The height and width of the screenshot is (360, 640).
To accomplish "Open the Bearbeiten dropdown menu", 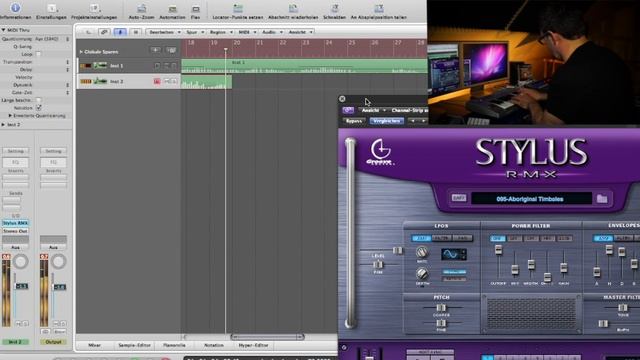I will pyautogui.click(x=164, y=32).
